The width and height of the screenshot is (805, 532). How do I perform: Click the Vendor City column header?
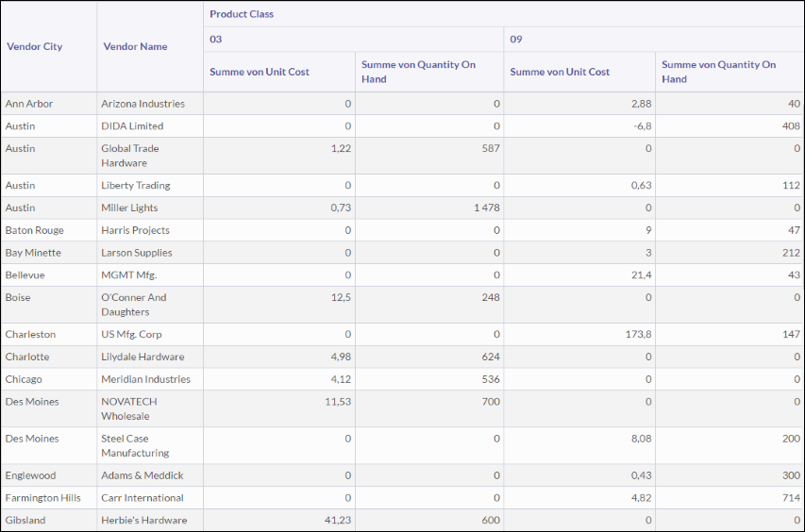click(x=34, y=46)
